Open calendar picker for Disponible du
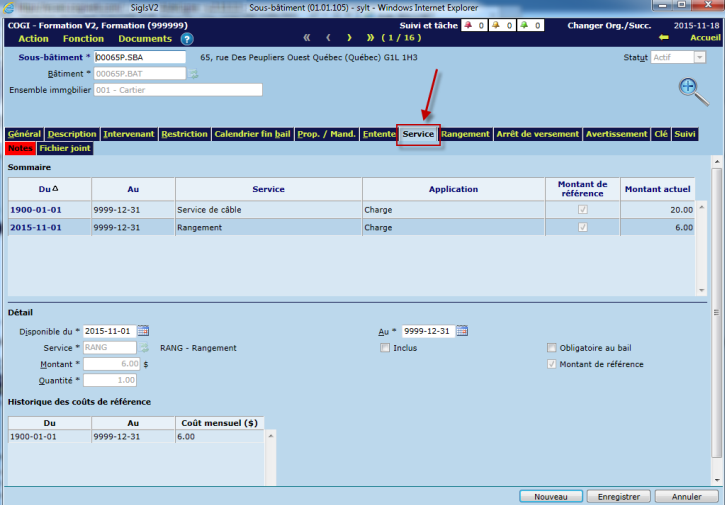The image size is (725, 505). tap(143, 331)
